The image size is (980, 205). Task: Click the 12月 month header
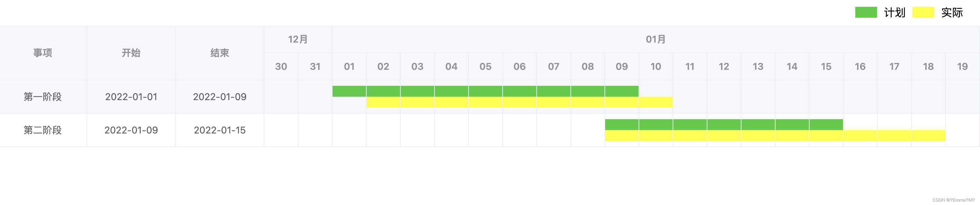tap(298, 39)
